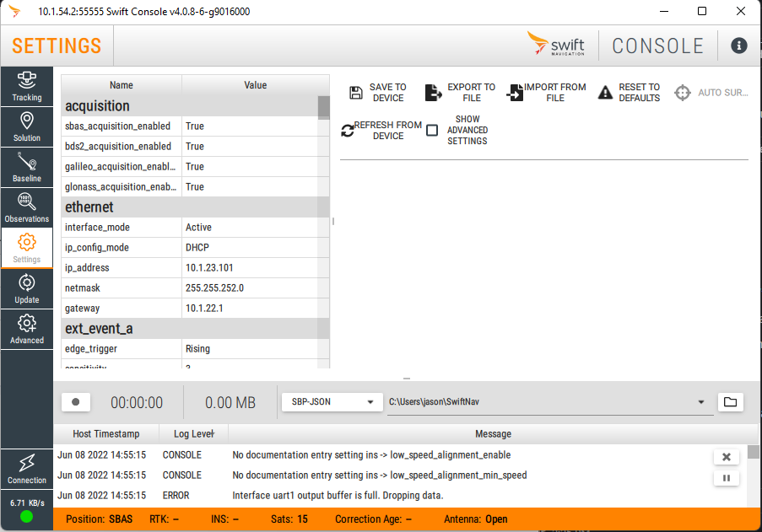Click the DHCP value of ip_config_mode

pyautogui.click(x=197, y=248)
